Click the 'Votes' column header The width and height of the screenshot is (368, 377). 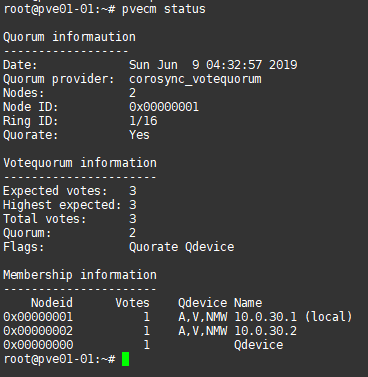[x=132, y=303]
